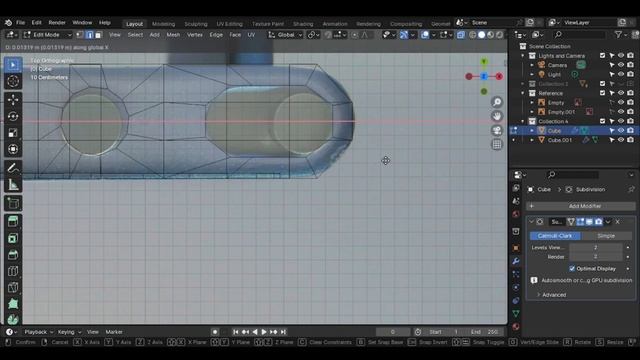Open the Global orientation dropdown

(x=285, y=35)
